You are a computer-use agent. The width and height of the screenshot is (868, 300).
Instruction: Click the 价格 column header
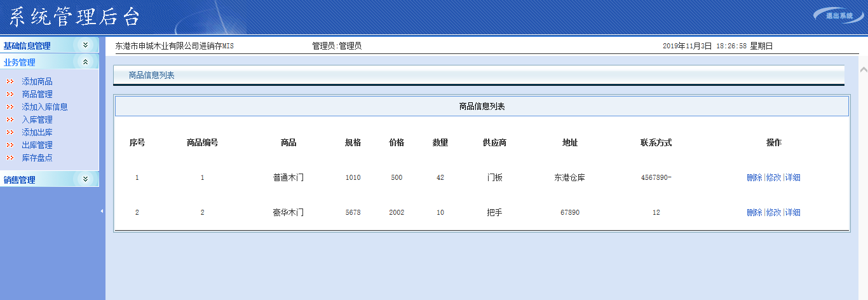pyautogui.click(x=397, y=142)
